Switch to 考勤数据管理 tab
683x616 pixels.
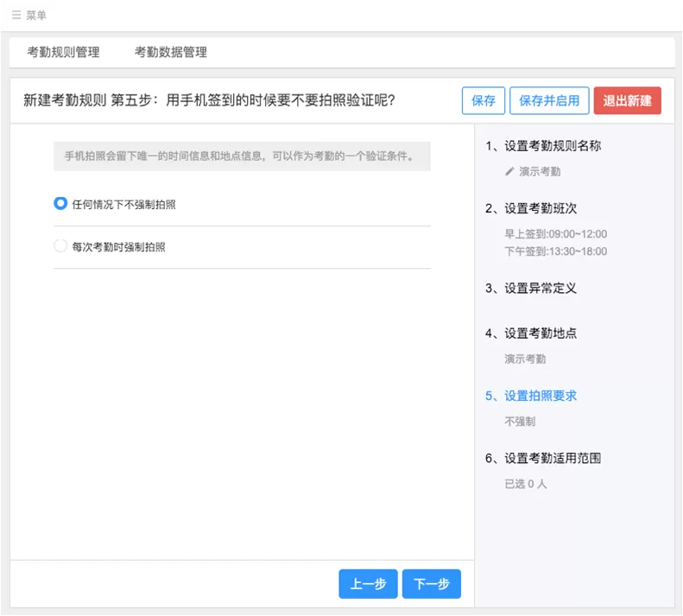point(171,53)
